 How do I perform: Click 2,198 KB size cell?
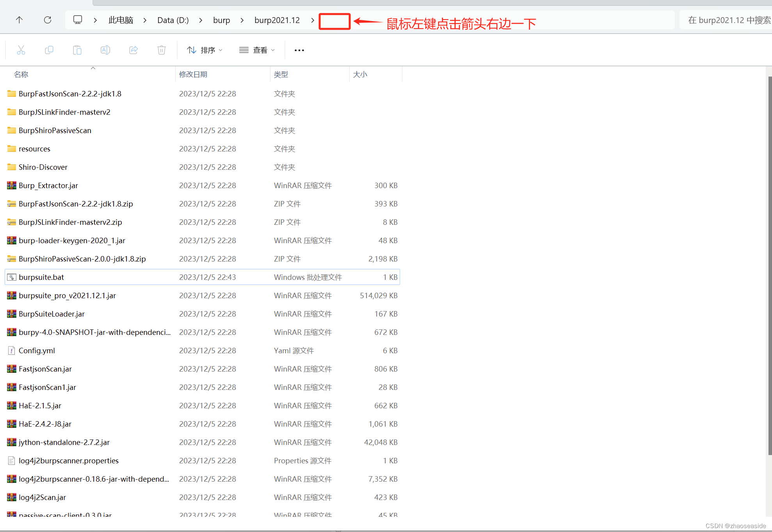point(383,259)
